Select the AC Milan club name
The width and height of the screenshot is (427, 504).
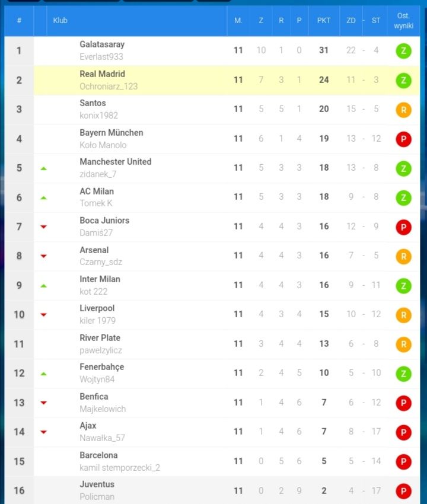click(x=97, y=192)
